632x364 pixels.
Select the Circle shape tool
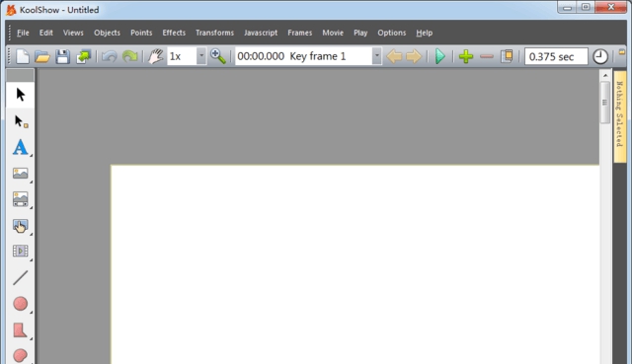pyautogui.click(x=20, y=304)
